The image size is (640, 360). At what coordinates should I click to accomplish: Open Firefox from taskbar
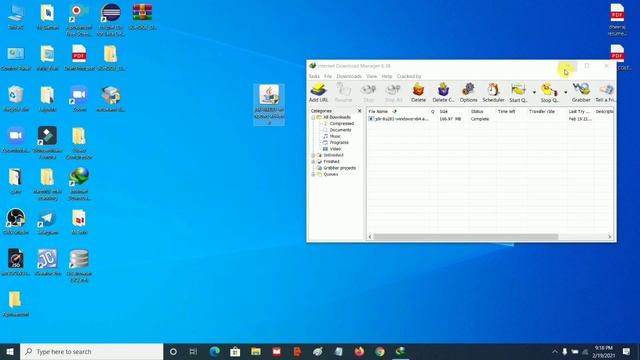pos(359,351)
